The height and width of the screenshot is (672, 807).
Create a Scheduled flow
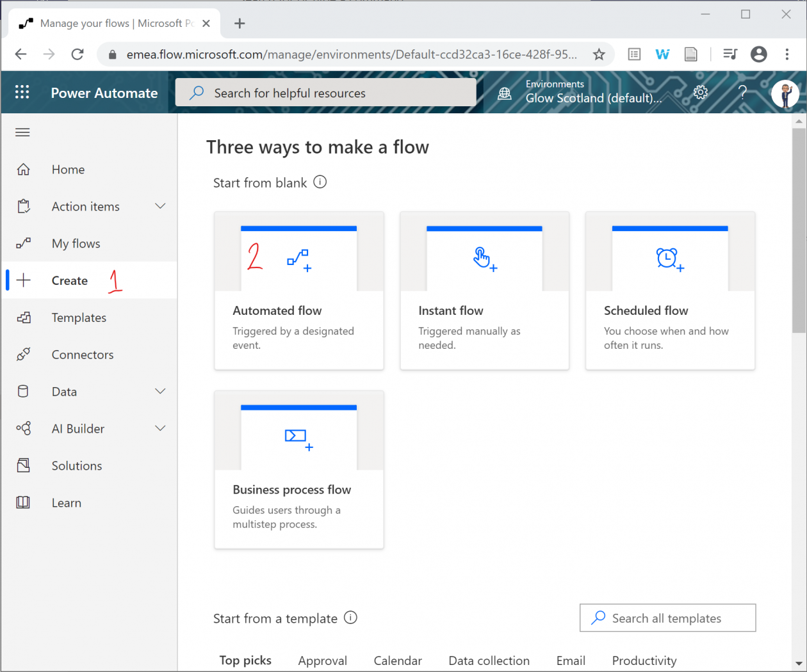(671, 291)
